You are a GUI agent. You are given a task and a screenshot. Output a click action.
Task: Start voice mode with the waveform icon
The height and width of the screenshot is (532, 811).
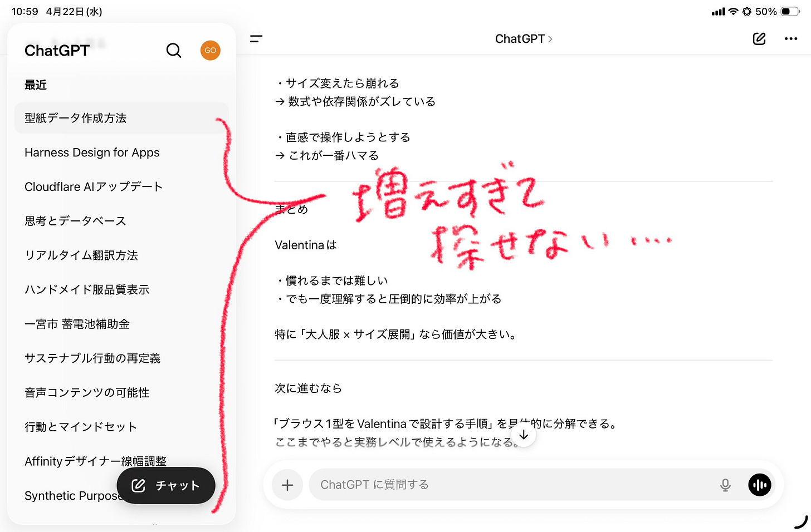pyautogui.click(x=760, y=485)
